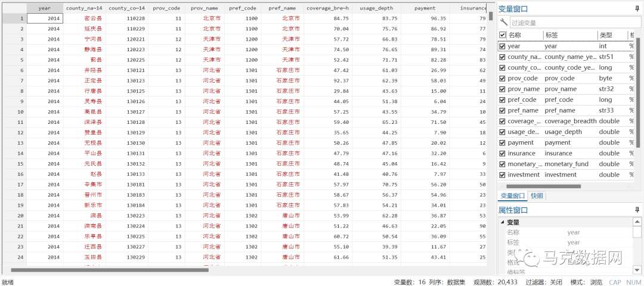Uncheck the insurance variable checkbox

pos(502,153)
